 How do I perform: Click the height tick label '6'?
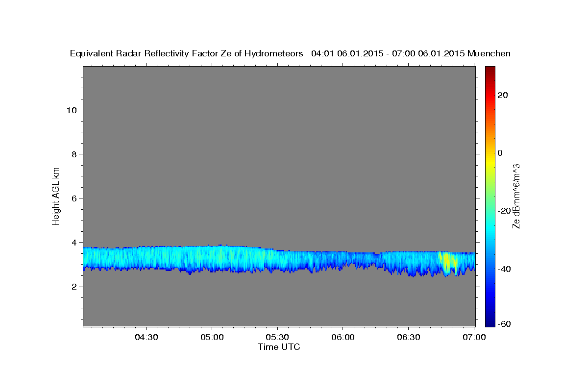pyautogui.click(x=73, y=198)
